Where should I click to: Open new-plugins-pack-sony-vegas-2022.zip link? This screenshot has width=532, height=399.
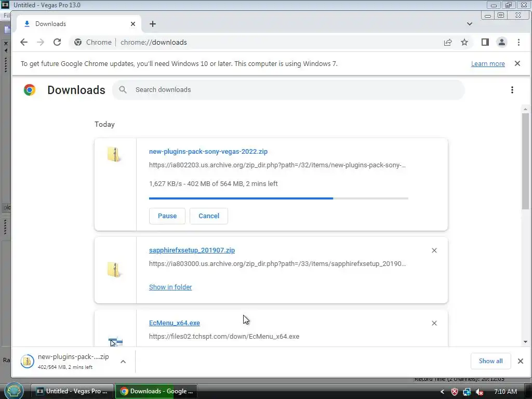coord(208,152)
